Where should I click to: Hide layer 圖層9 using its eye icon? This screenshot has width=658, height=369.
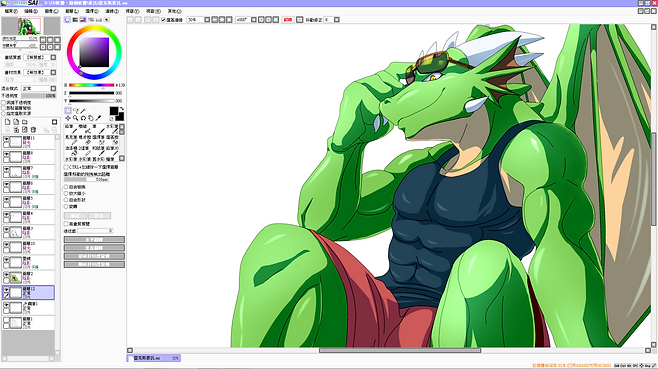point(6,154)
